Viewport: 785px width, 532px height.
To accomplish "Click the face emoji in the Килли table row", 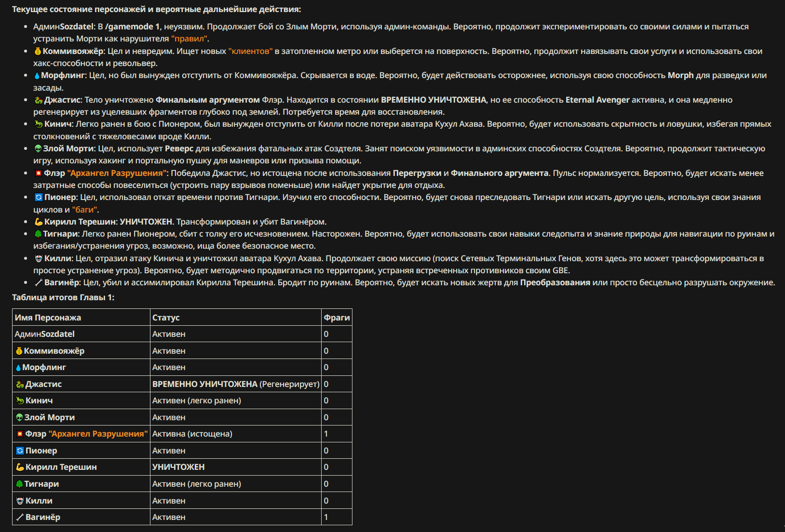I will point(20,501).
